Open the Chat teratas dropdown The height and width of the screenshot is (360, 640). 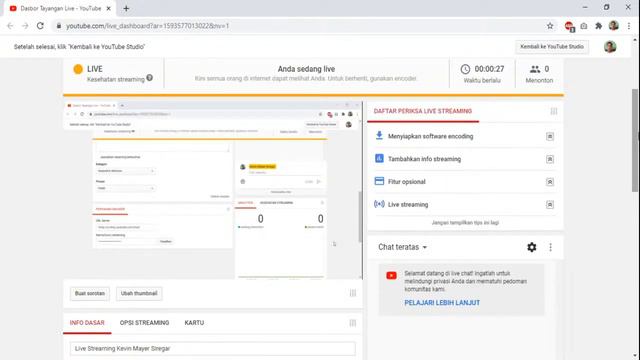pos(402,247)
